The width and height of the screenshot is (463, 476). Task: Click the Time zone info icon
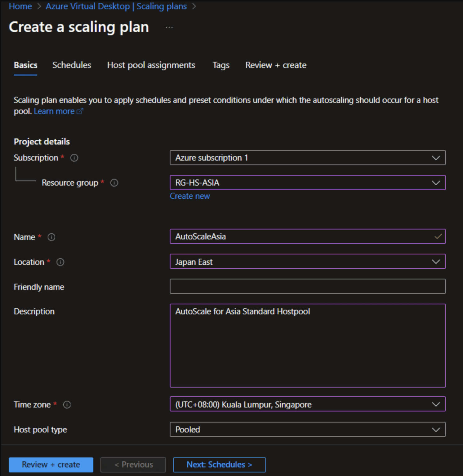pyautogui.click(x=67, y=404)
